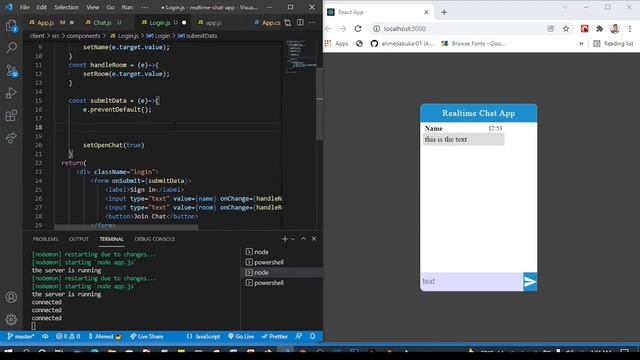This screenshot has width=640, height=360.
Task: Close the React App browser tab
Action: tap(426, 12)
